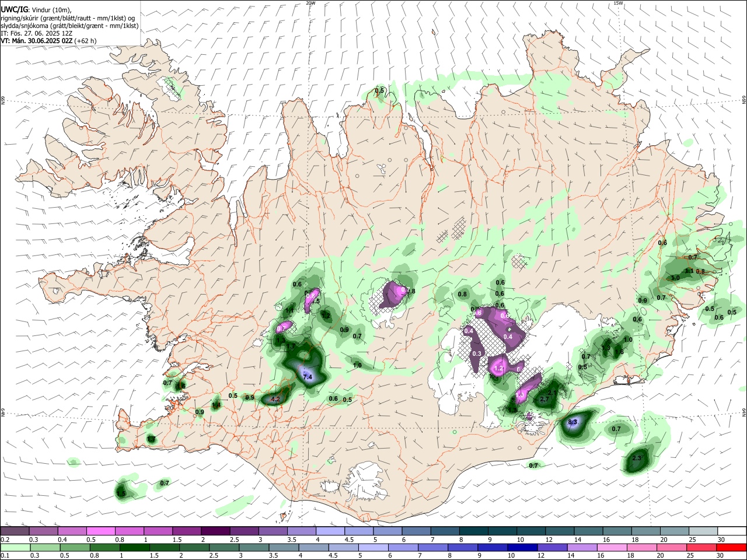The image size is (747, 560).
Task: Pick the light purple 14 swatch in lower legend row
Action: [582, 547]
